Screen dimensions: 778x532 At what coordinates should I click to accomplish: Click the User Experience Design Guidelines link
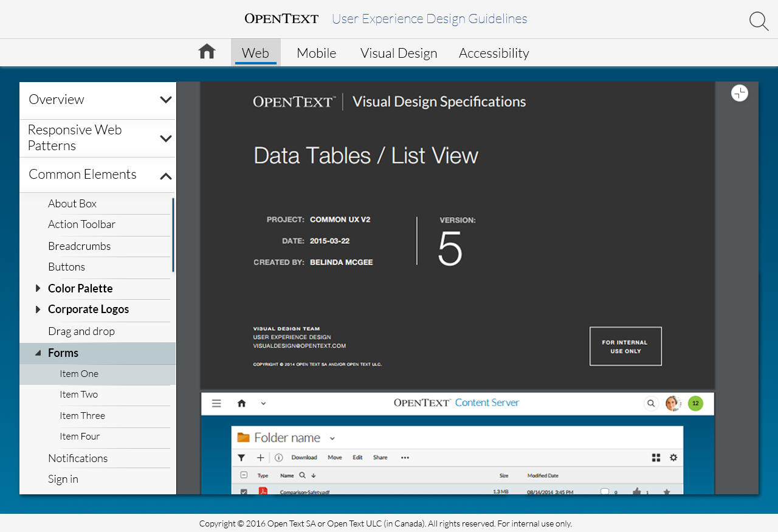point(429,19)
